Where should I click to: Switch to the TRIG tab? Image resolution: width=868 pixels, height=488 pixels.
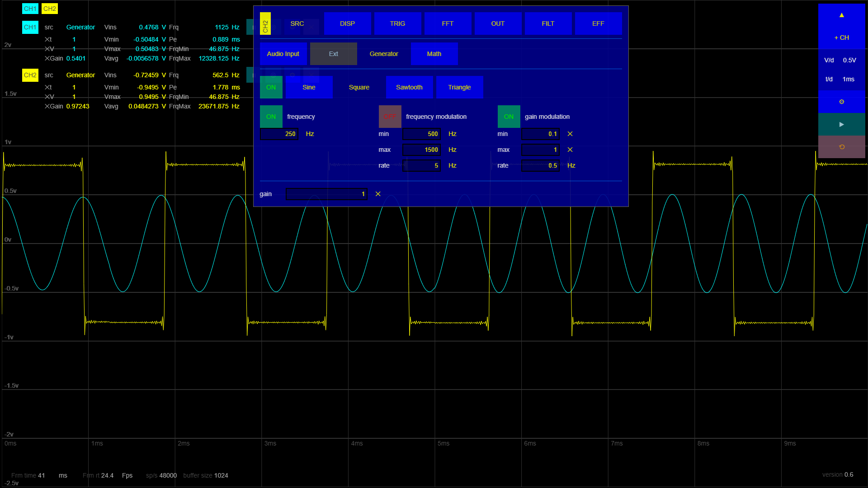397,23
